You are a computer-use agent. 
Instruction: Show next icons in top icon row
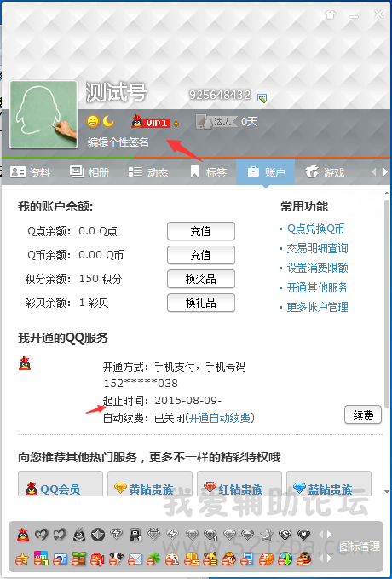329,535
